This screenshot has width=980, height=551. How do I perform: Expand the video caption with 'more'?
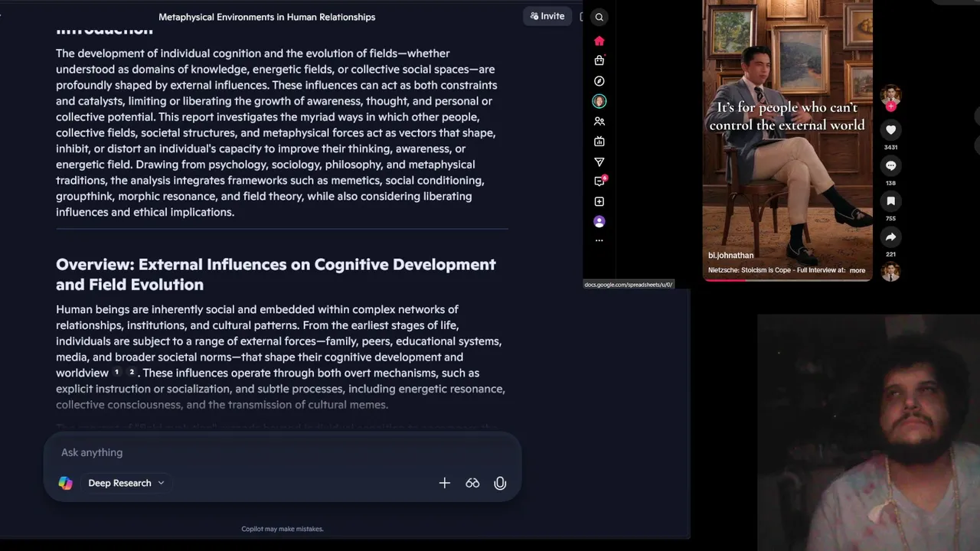tap(857, 270)
